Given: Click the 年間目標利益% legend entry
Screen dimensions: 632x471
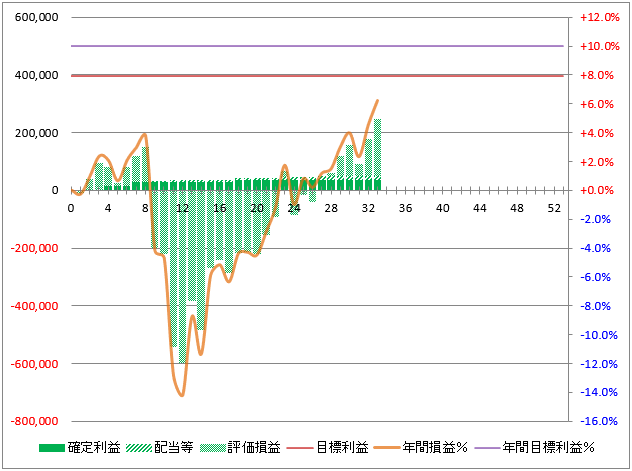Looking at the screenshot, I should point(534,447).
